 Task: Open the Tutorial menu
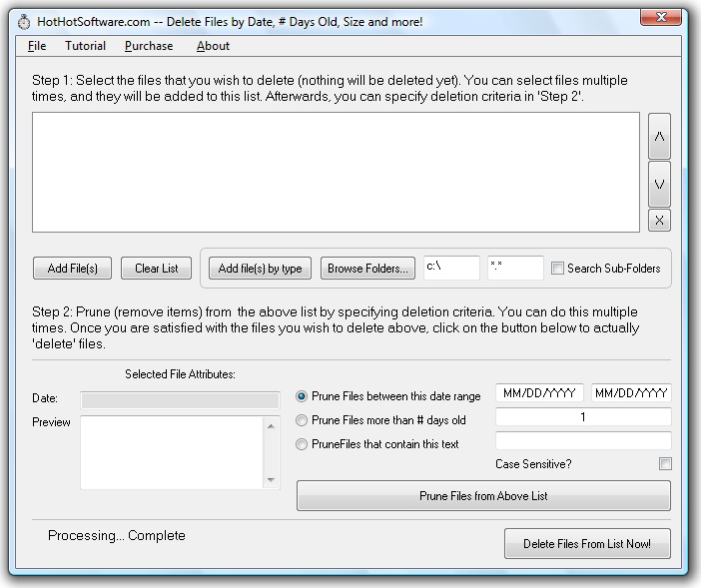85,46
